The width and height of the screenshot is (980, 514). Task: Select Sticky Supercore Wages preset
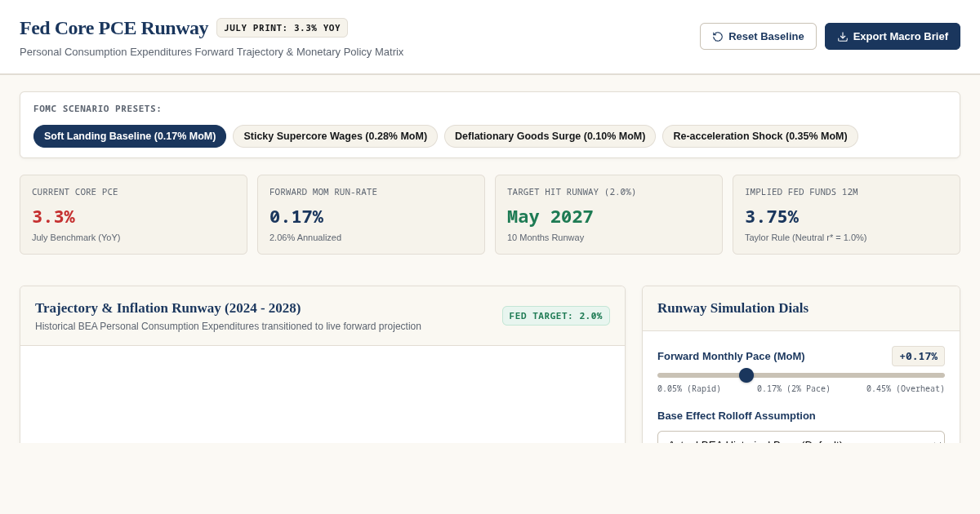(x=335, y=136)
